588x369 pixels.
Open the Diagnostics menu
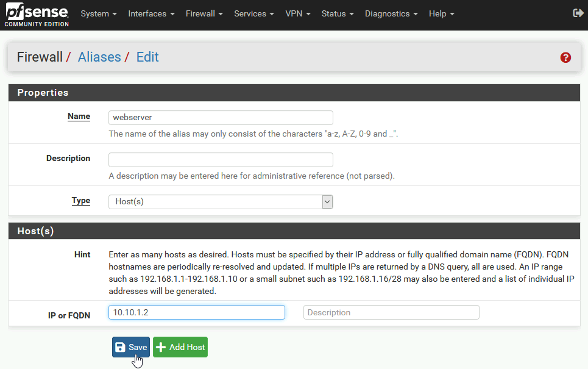[391, 14]
